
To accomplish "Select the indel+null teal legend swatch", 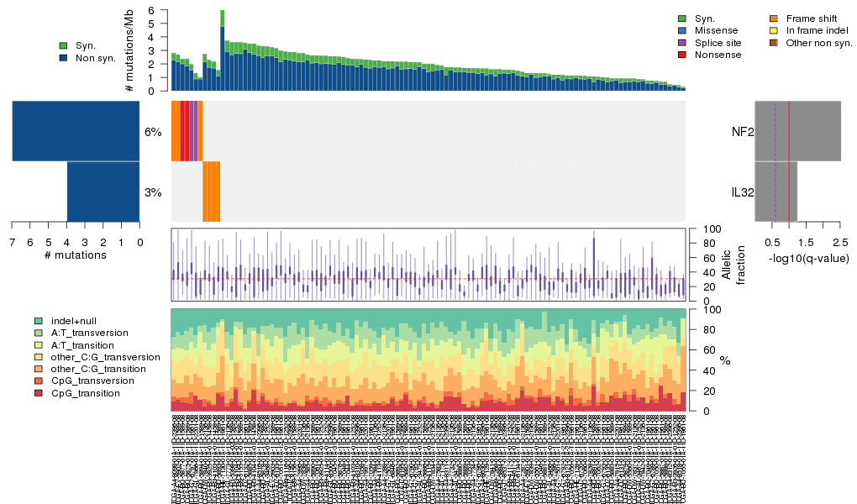I will coord(39,321).
